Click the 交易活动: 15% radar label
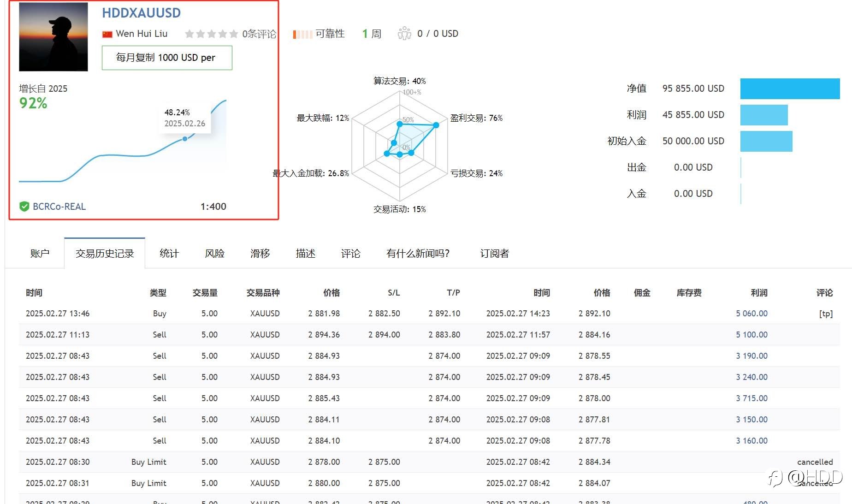 click(x=399, y=209)
